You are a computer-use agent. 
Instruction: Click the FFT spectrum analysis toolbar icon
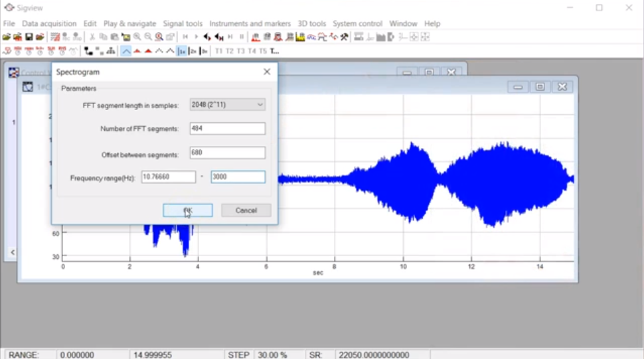click(x=256, y=37)
